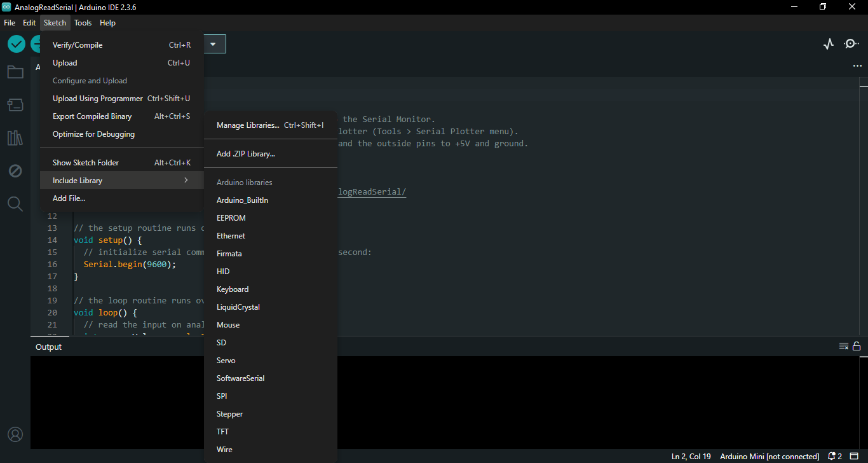Open the Search magnifier sidebar icon

click(15, 204)
